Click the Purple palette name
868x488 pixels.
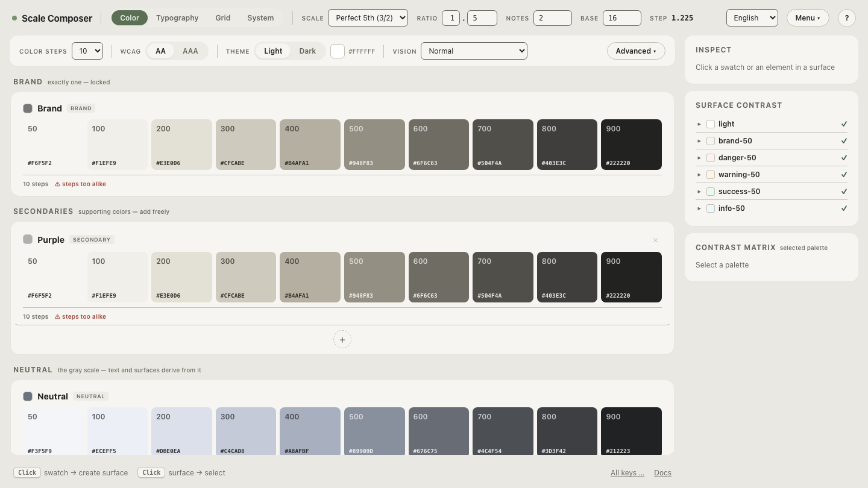coord(51,240)
